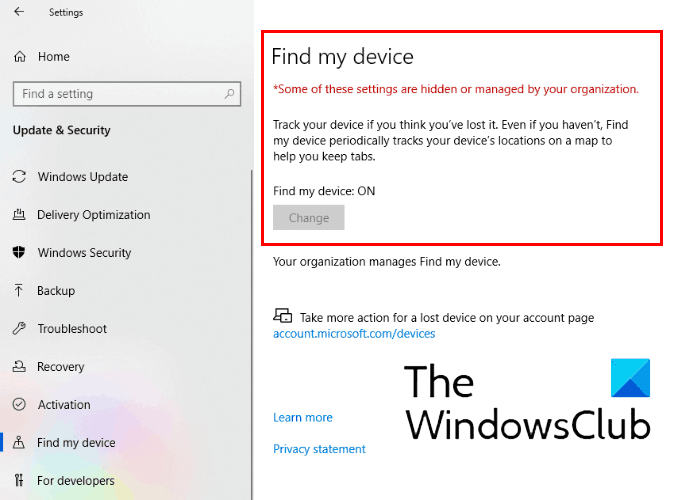Click the Windows Security shield icon
Screen dimensions: 700x500
19,253
